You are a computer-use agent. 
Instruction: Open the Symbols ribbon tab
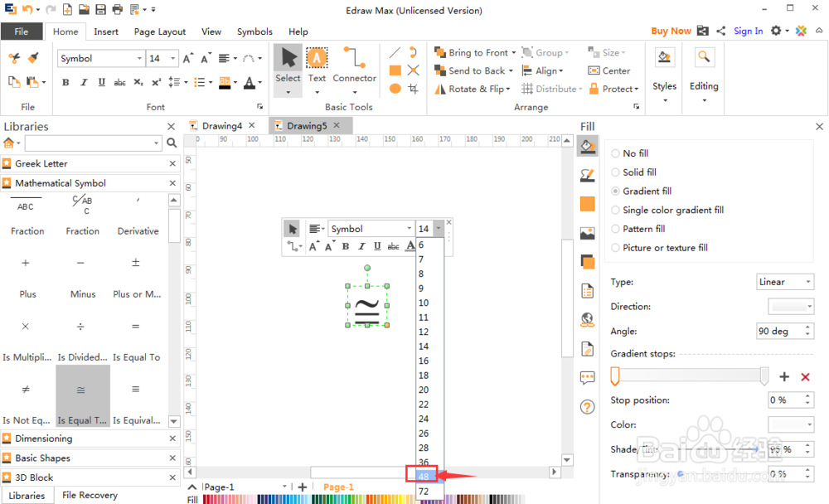(x=255, y=31)
